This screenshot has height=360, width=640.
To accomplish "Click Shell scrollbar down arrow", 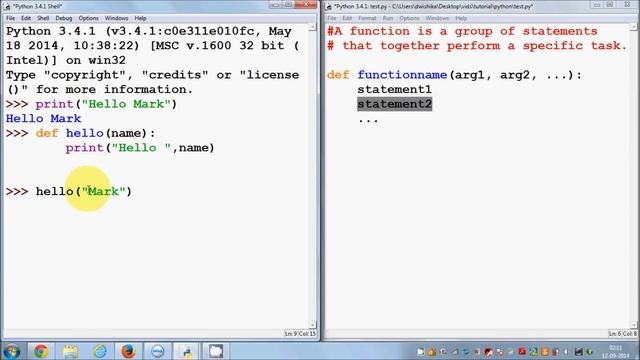I will tap(312, 325).
